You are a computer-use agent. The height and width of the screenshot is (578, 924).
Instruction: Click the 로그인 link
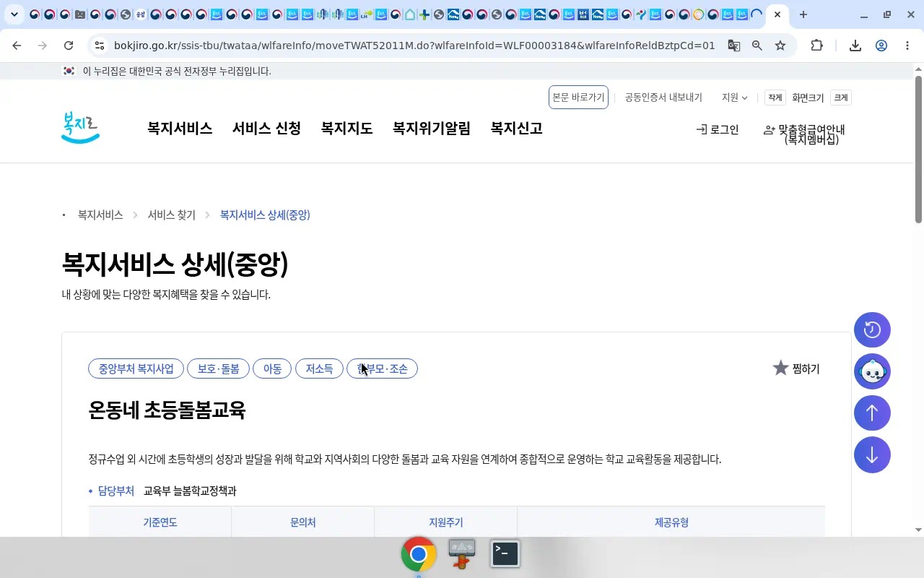(718, 130)
